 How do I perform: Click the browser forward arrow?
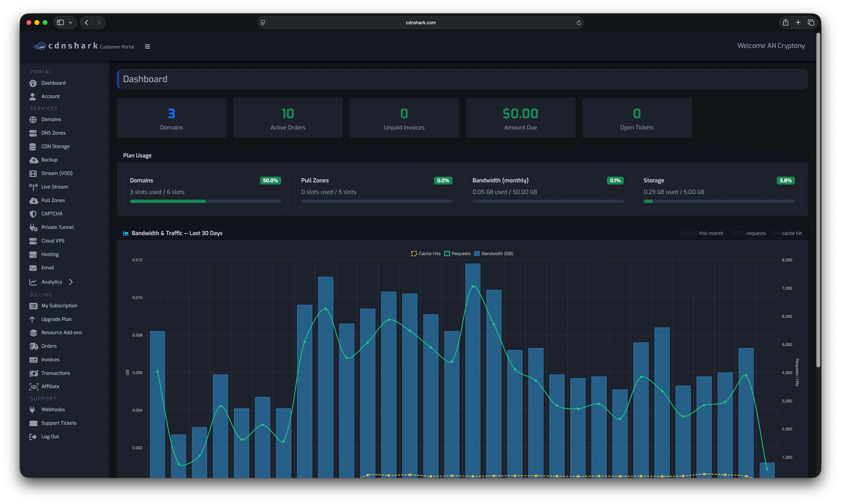99,22
